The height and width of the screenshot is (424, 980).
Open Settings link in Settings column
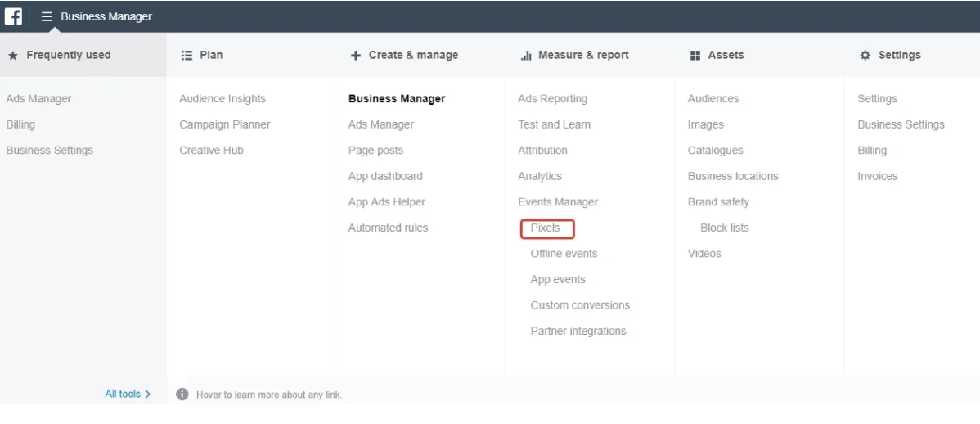877,99
